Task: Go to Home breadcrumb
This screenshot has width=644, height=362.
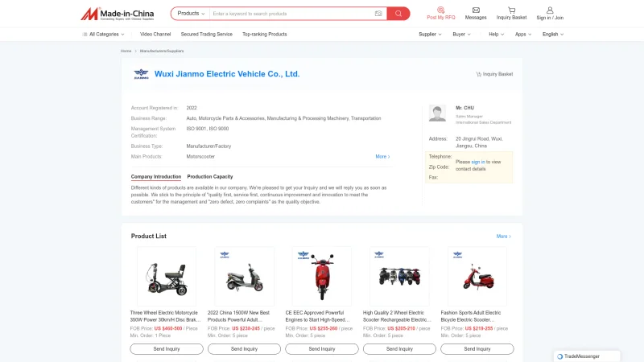Action: [x=126, y=51]
